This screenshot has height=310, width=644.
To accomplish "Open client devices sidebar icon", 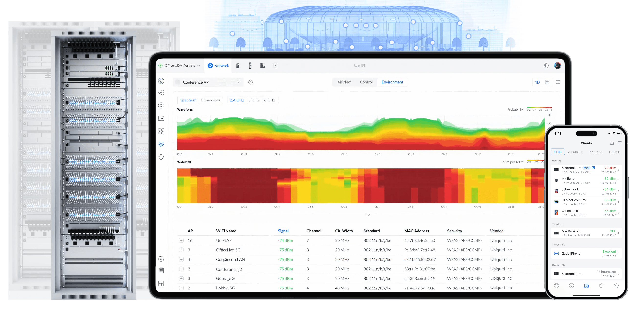I will tap(161, 118).
